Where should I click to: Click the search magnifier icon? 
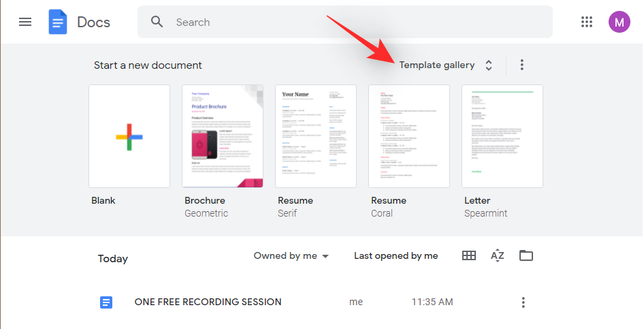coord(157,22)
